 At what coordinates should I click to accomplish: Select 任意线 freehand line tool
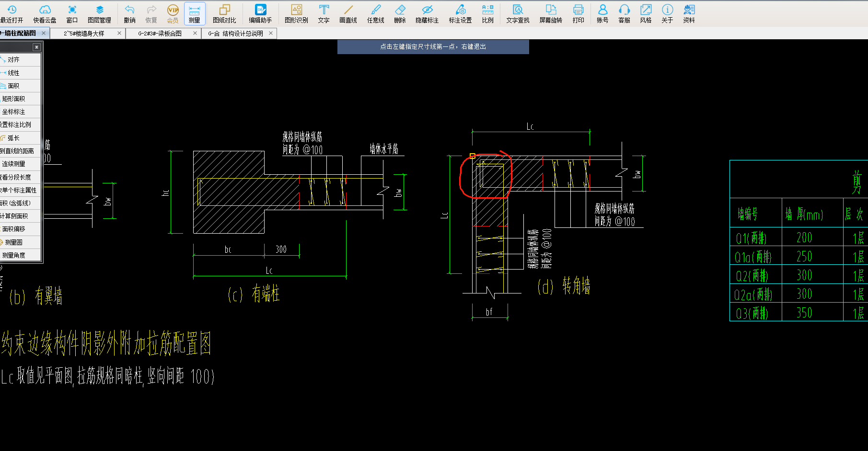click(375, 14)
